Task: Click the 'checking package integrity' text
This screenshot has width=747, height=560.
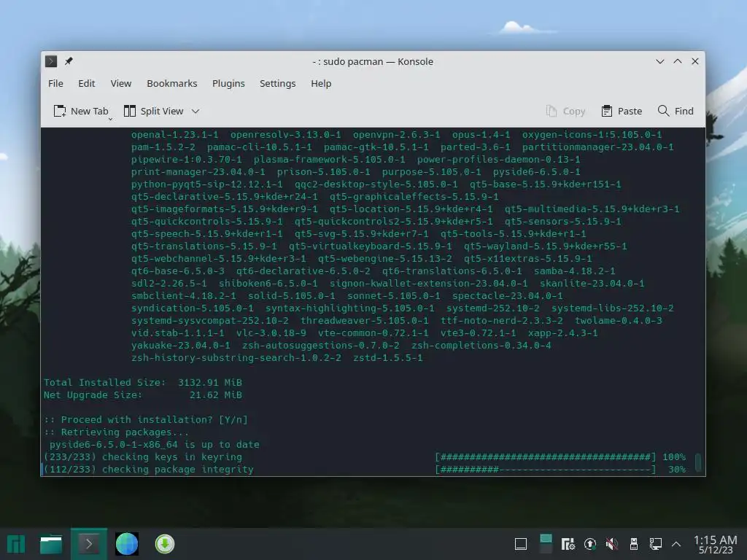Action: [x=178, y=470]
